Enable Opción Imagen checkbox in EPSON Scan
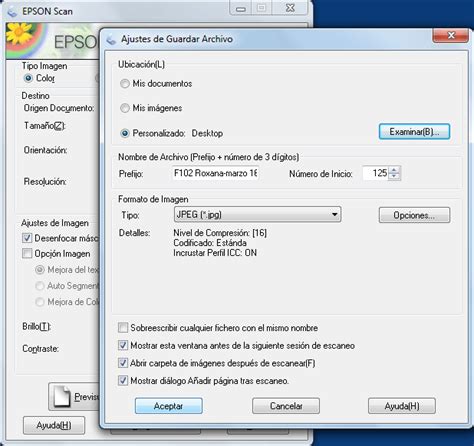 point(27,253)
